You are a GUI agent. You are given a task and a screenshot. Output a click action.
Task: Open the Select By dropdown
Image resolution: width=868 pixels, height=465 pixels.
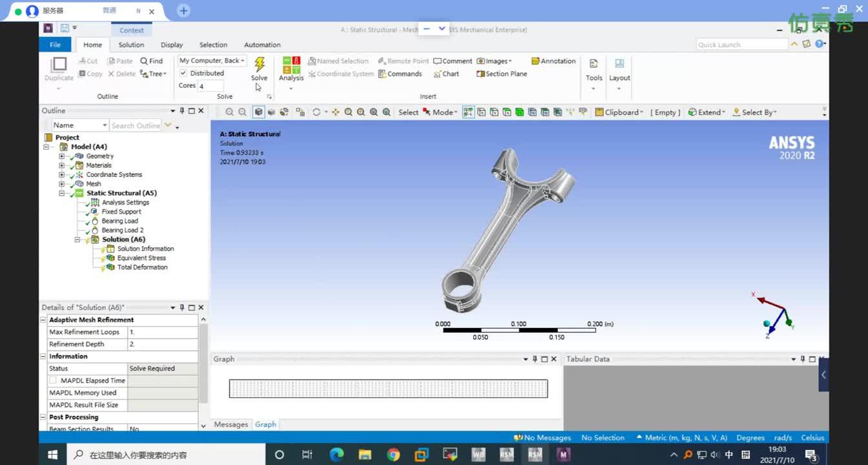tap(755, 112)
